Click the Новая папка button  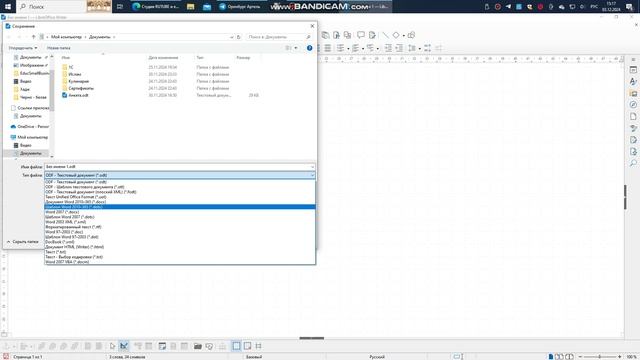tap(58, 48)
